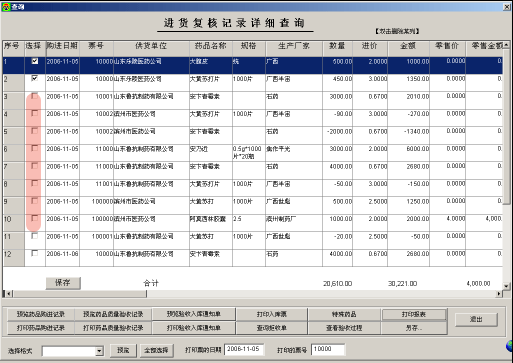Close the 查询 window
Viewport: 513px width, 363px height.
(507, 7)
